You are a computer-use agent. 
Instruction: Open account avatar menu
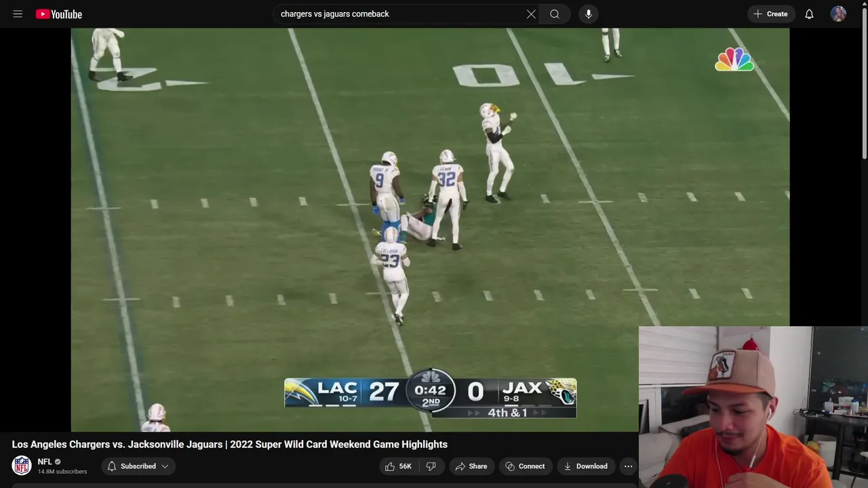(838, 14)
